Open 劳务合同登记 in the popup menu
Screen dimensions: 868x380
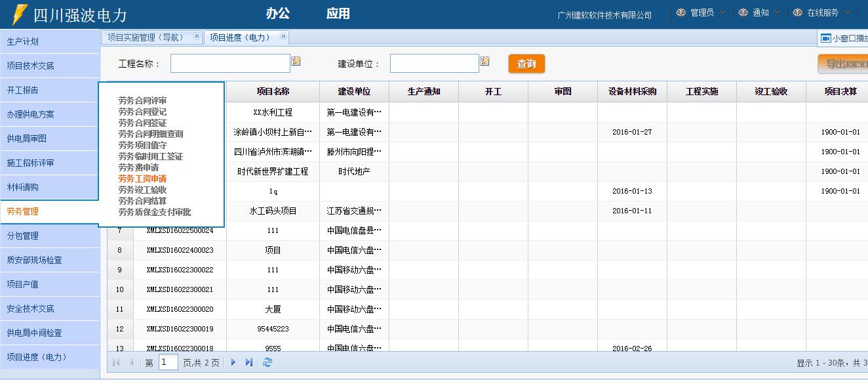[x=142, y=112]
